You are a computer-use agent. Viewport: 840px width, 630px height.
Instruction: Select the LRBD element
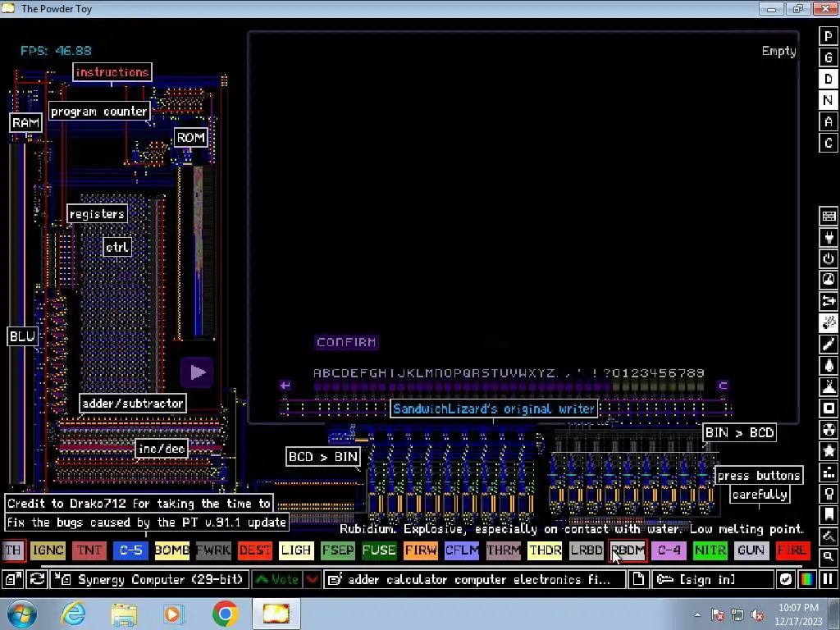click(x=586, y=550)
